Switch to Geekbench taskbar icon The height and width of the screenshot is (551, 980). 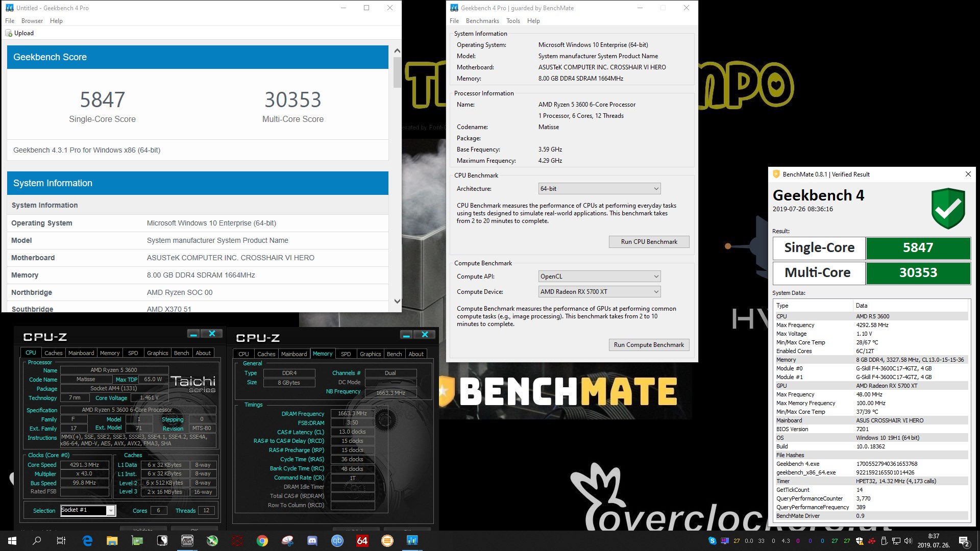pyautogui.click(x=412, y=541)
